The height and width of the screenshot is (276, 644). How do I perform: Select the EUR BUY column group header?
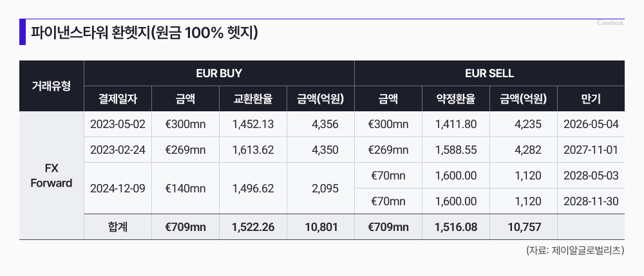(x=219, y=73)
